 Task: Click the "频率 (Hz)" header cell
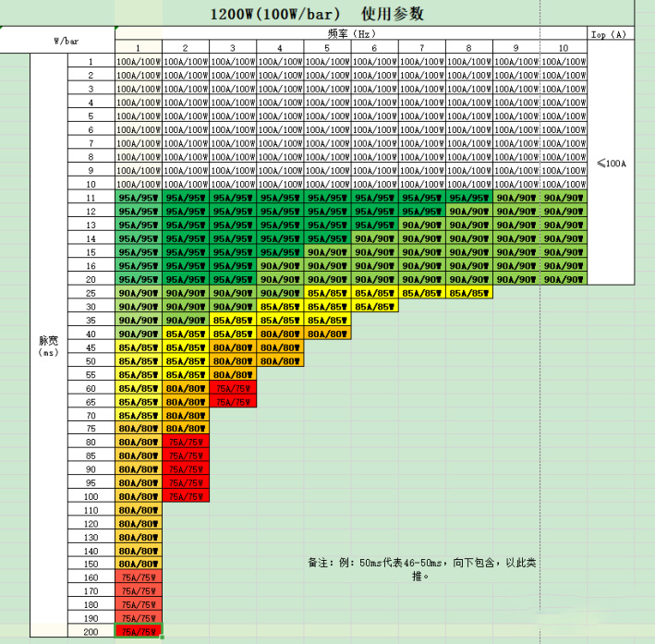(x=351, y=33)
